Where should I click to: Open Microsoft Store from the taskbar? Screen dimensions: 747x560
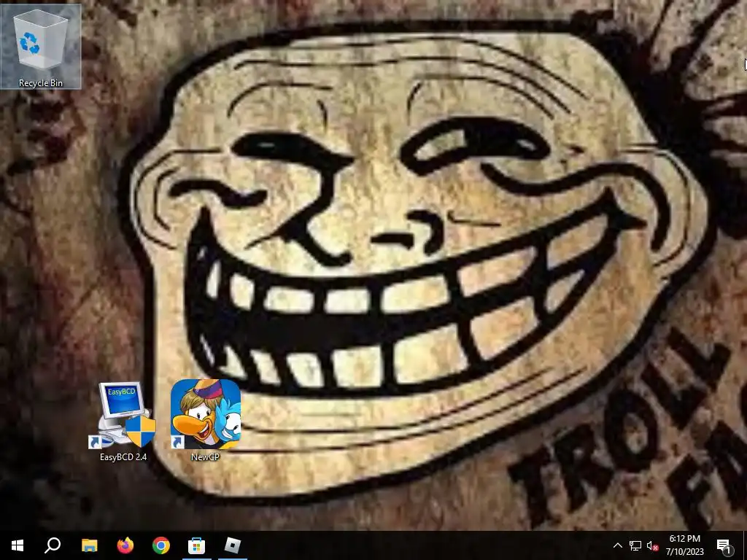click(x=197, y=545)
